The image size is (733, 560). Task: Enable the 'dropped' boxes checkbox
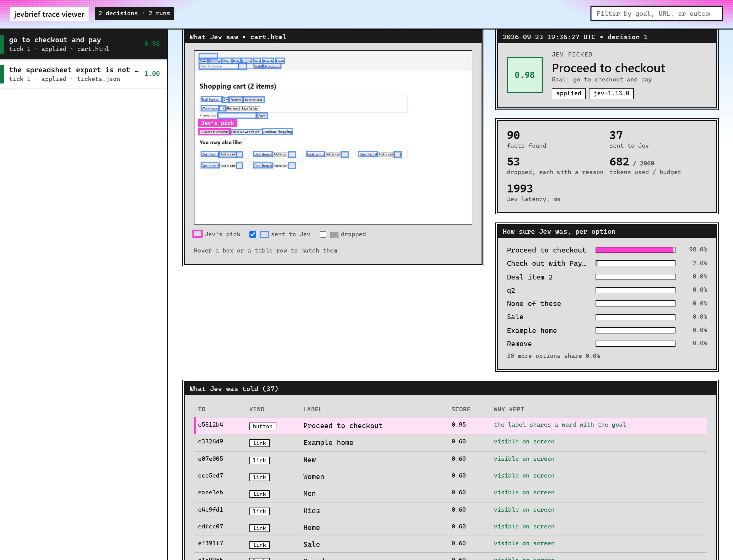click(323, 234)
